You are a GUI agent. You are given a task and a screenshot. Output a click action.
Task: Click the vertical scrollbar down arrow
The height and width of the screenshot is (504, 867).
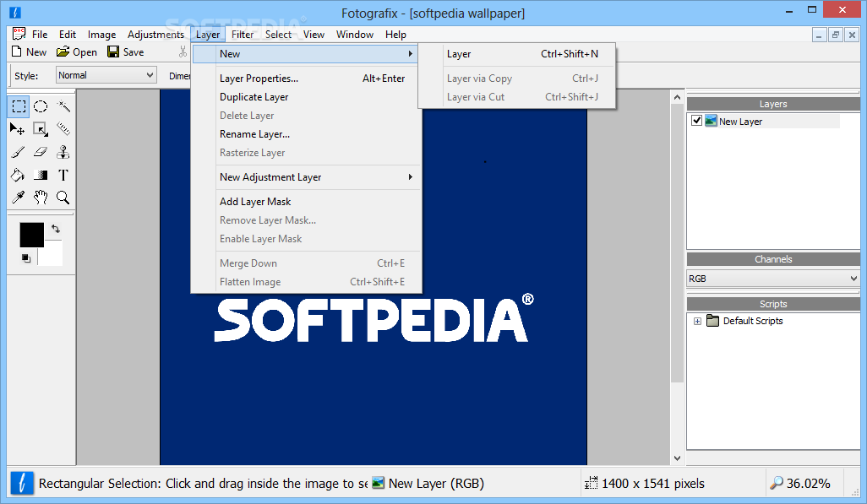(x=678, y=458)
